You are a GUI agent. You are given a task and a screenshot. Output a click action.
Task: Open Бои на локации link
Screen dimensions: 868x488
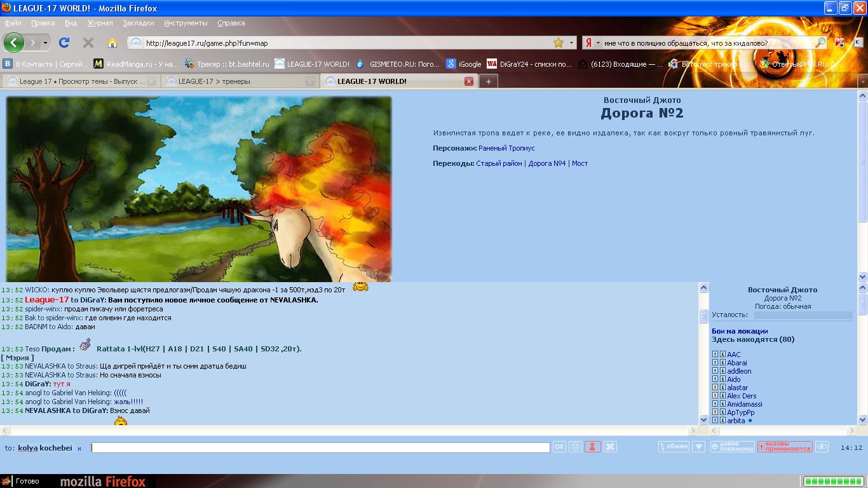(740, 331)
